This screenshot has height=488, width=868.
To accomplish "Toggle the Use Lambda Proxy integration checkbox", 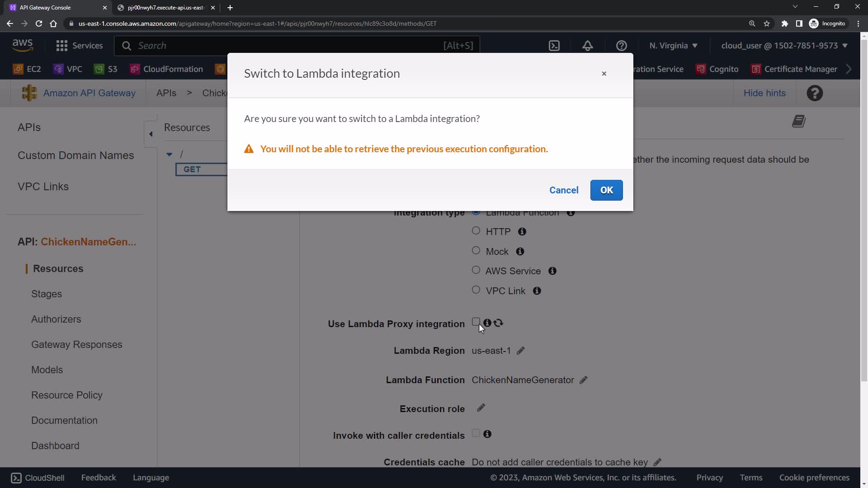I will pyautogui.click(x=476, y=322).
